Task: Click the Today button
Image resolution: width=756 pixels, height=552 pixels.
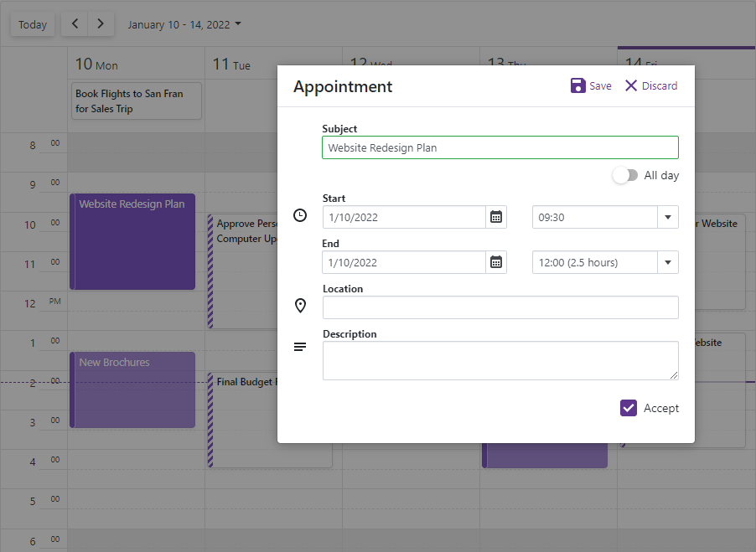Action: point(32,24)
